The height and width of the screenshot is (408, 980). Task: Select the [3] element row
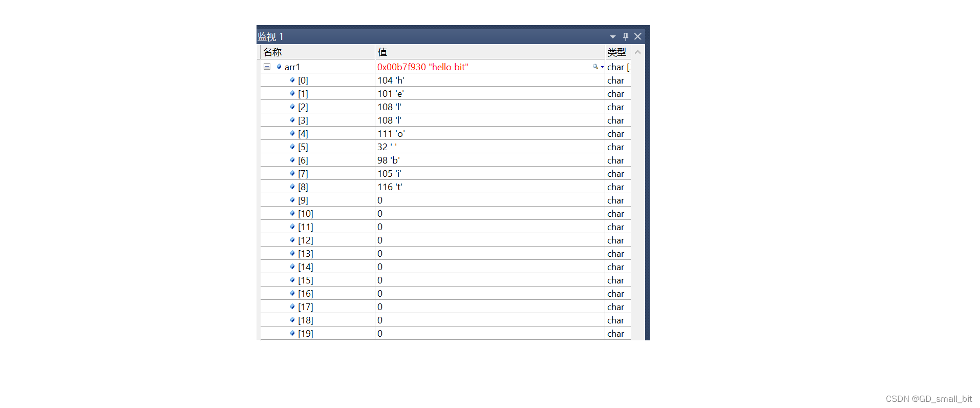point(445,120)
